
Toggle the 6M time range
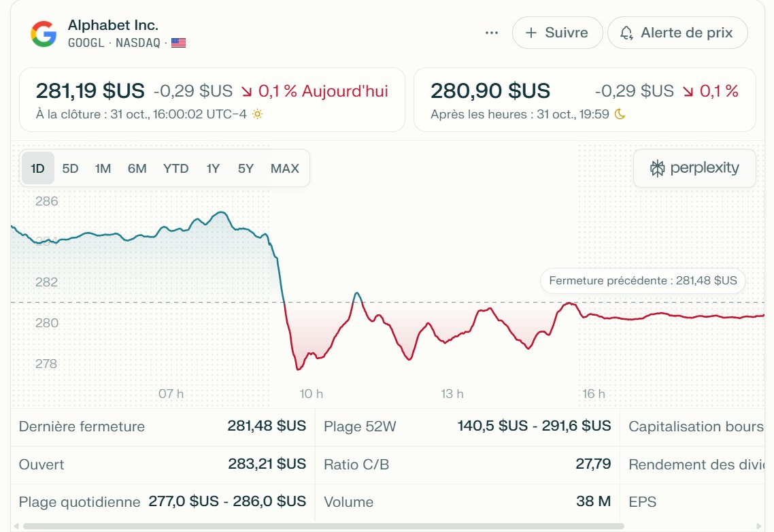point(137,168)
